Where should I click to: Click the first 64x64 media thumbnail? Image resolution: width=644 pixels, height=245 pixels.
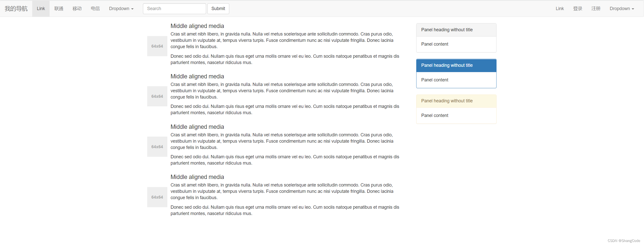[157, 46]
